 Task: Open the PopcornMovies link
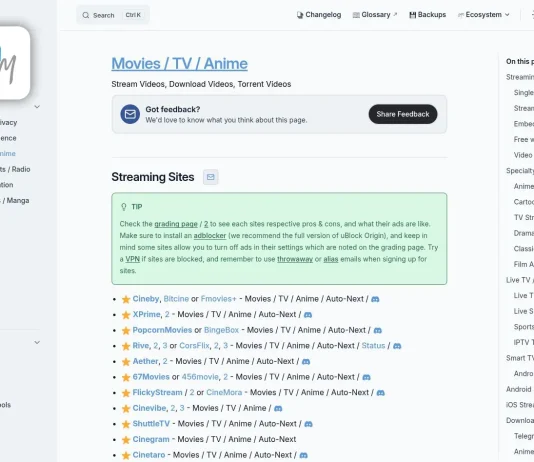pos(162,330)
